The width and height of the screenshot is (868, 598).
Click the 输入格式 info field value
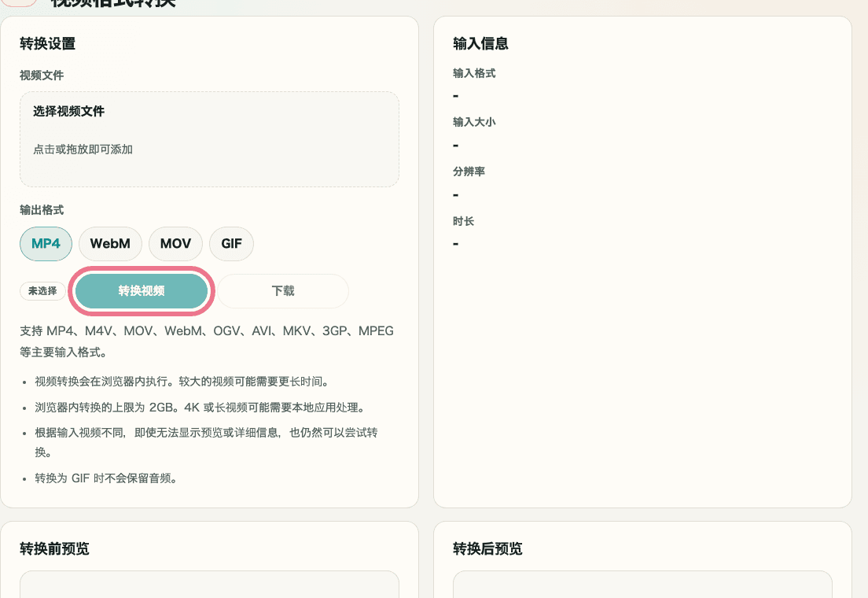pos(455,95)
